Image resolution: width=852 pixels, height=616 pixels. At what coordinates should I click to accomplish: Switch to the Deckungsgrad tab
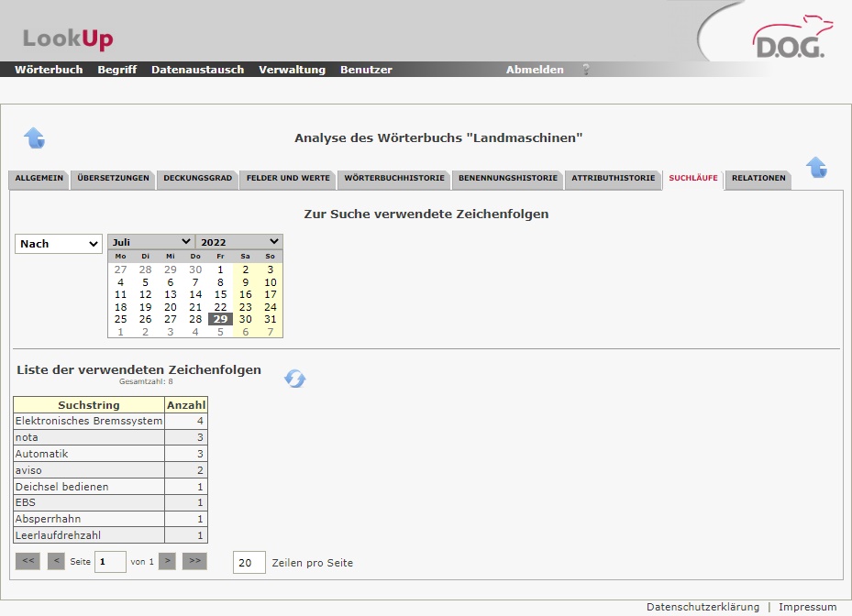click(197, 178)
